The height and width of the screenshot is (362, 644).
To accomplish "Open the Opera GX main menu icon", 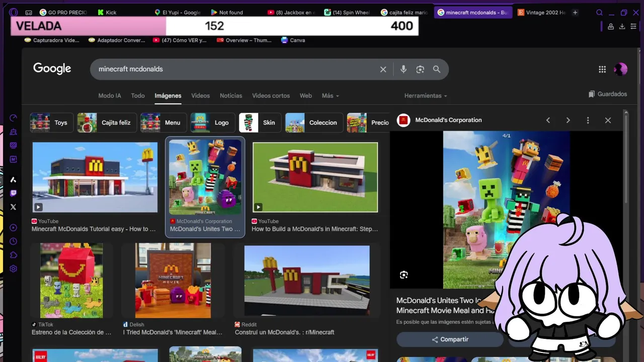I will click(14, 13).
